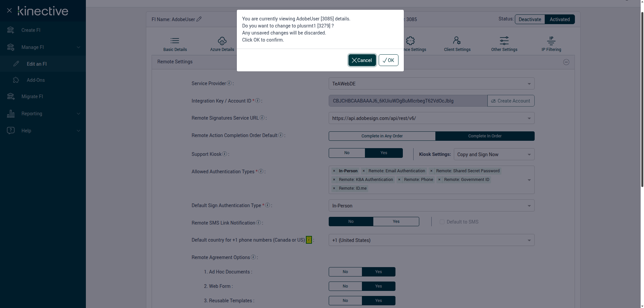Edit FI Name with pencil icon
This screenshot has height=308, width=644.
click(199, 19)
